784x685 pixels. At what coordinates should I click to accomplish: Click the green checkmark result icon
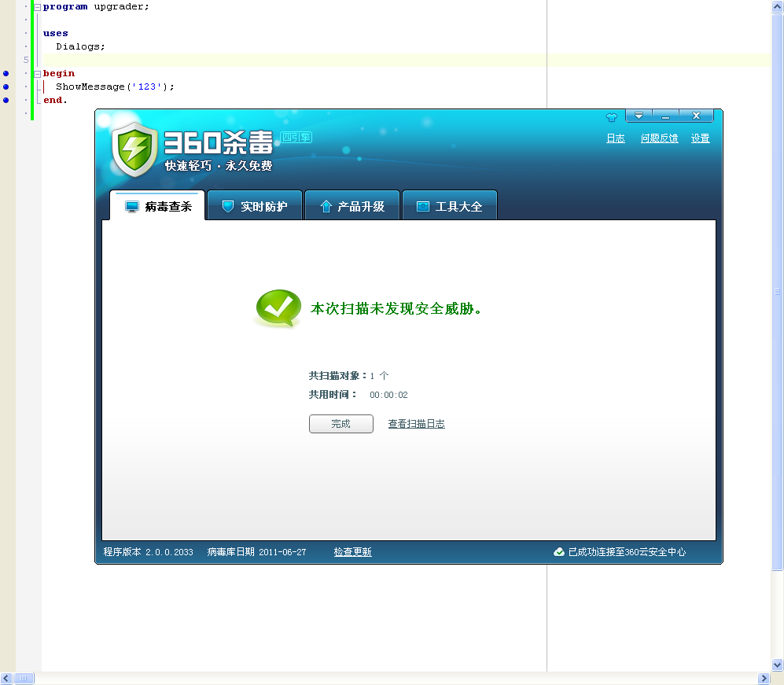[x=278, y=308]
